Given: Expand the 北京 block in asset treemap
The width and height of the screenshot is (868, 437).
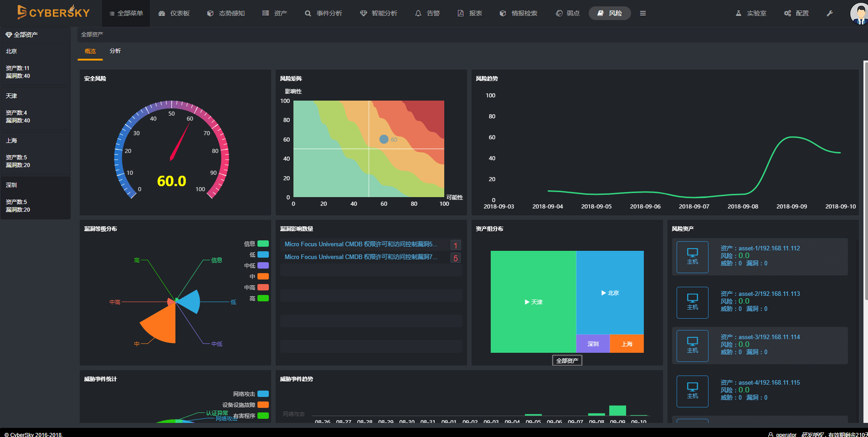Looking at the screenshot, I should tap(610, 293).
